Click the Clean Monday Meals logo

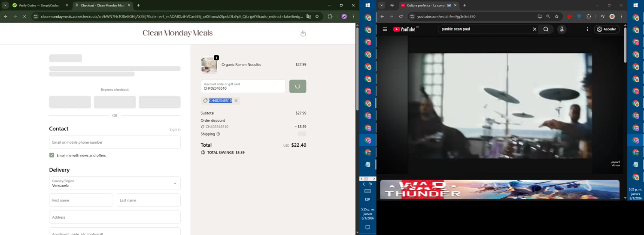click(x=177, y=33)
